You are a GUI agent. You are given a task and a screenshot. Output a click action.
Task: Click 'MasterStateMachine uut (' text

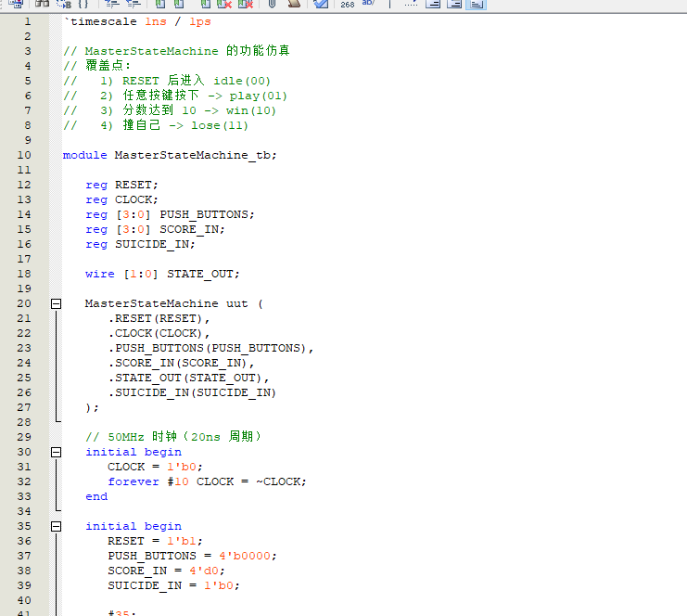174,304
